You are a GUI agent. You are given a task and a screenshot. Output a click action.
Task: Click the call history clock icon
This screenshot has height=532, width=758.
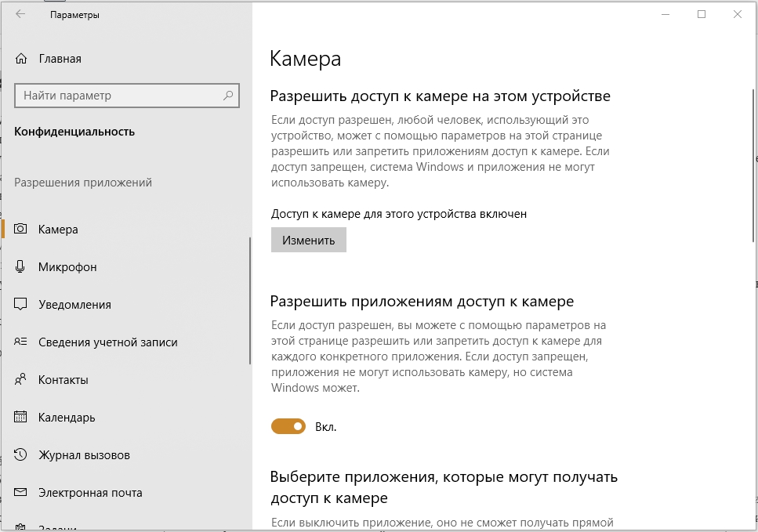point(21,455)
